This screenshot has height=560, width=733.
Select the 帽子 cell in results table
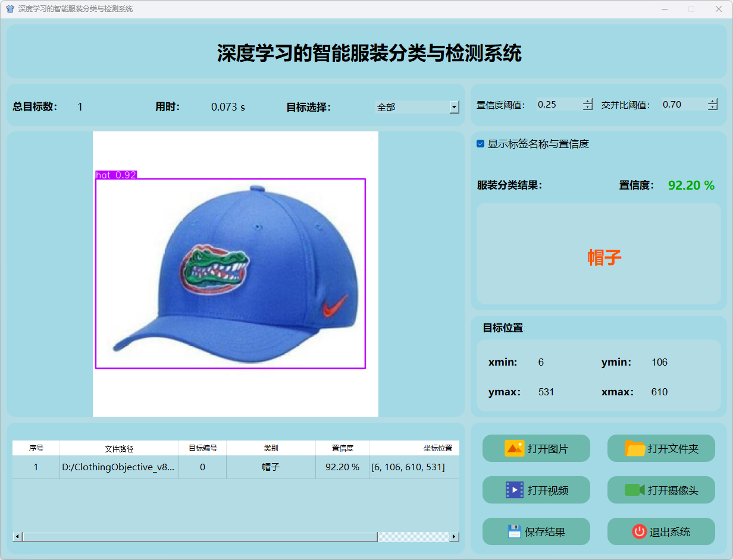point(271,467)
